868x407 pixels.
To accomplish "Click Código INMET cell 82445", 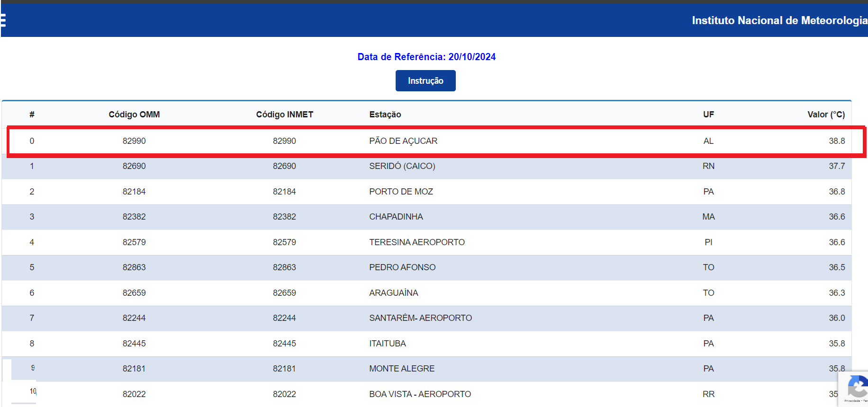I will 284,344.
